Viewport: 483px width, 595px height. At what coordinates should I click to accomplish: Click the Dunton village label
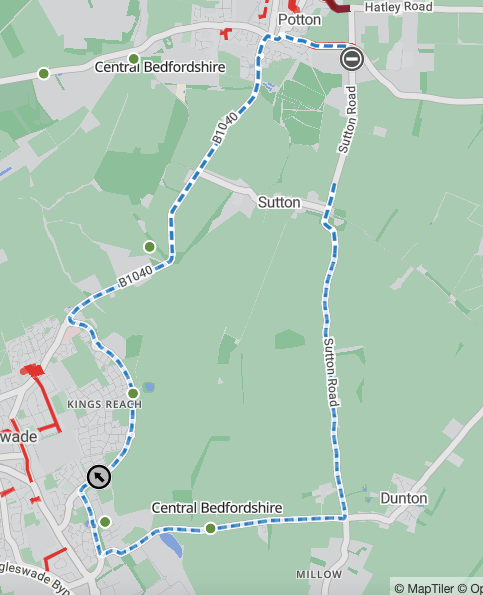coord(404,498)
